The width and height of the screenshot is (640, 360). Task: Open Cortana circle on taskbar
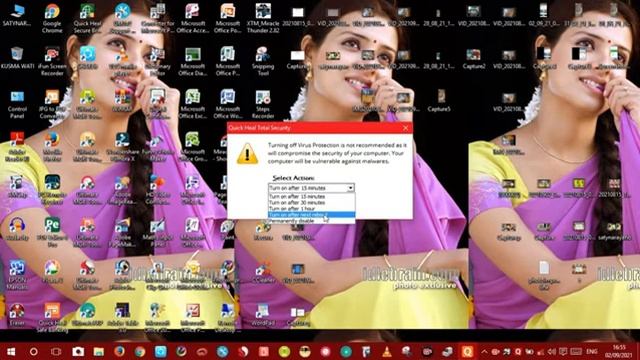tap(33, 351)
